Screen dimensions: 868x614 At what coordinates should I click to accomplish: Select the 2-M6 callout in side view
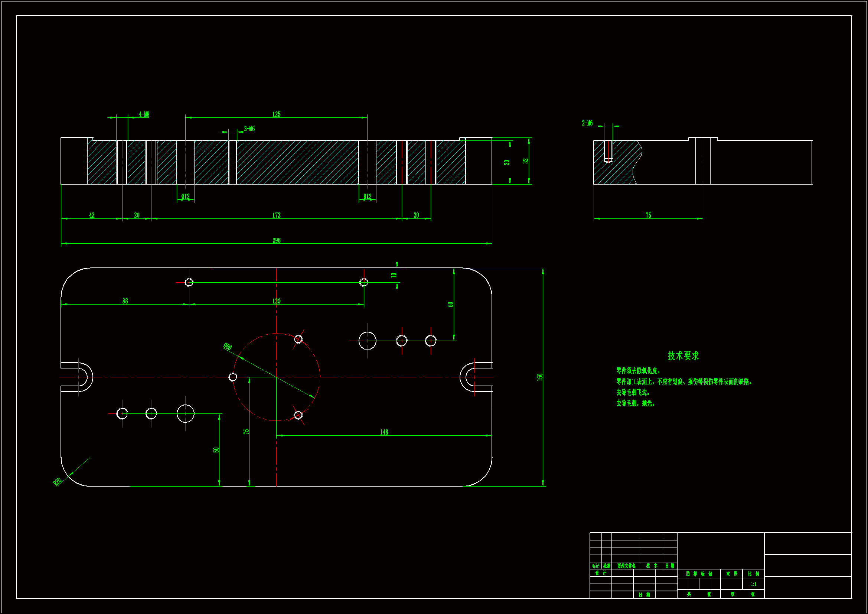point(587,123)
